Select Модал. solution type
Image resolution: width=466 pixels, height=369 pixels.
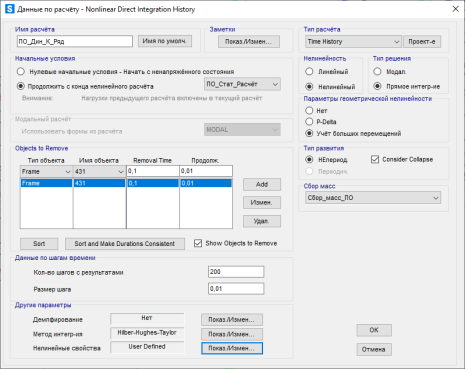point(377,72)
